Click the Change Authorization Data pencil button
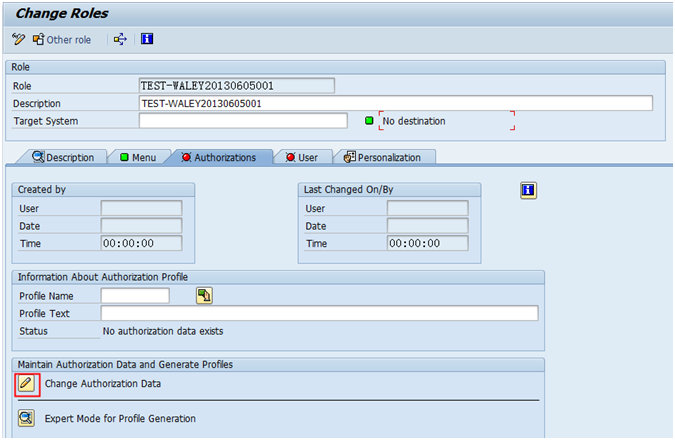This screenshot has height=440, width=675. pos(26,384)
